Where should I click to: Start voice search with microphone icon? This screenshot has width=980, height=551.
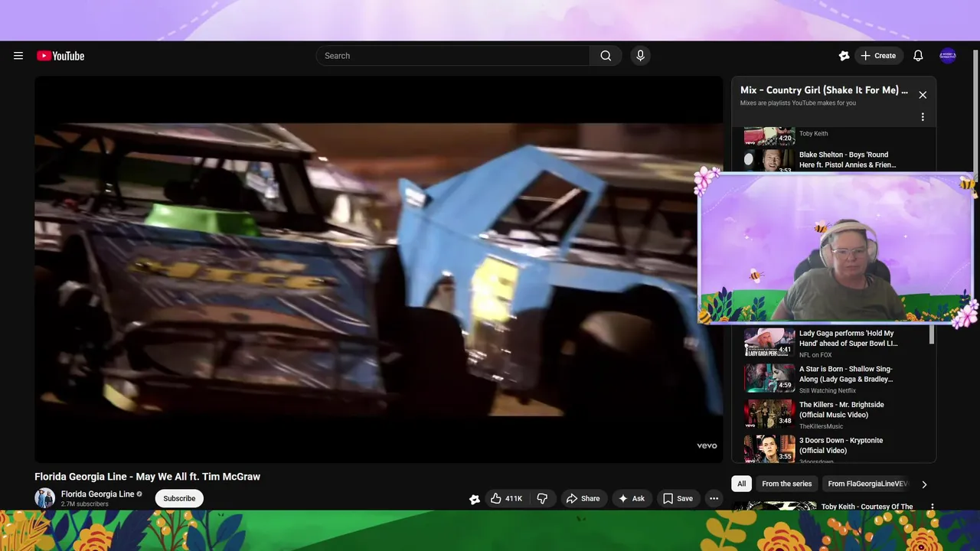pos(641,56)
